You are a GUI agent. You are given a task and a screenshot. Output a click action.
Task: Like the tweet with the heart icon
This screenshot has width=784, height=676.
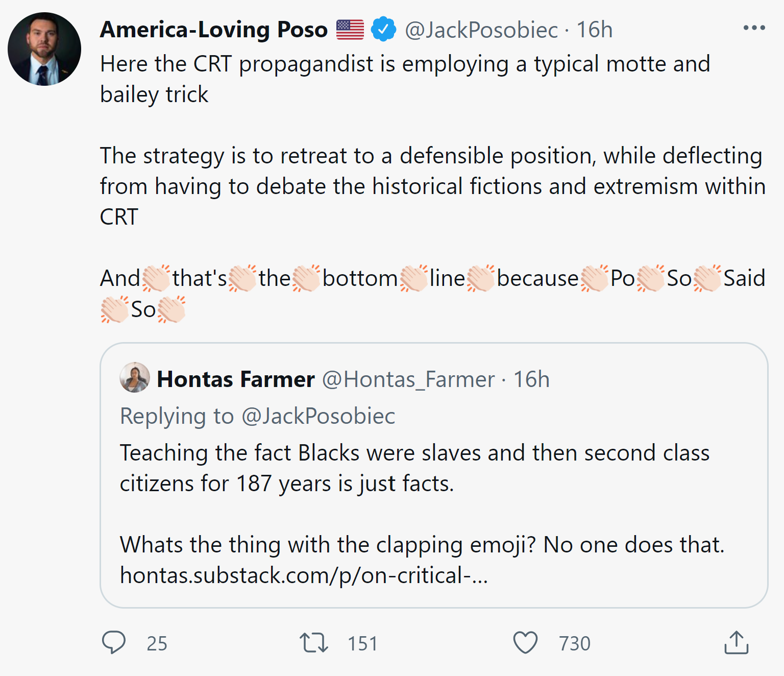pyautogui.click(x=525, y=642)
